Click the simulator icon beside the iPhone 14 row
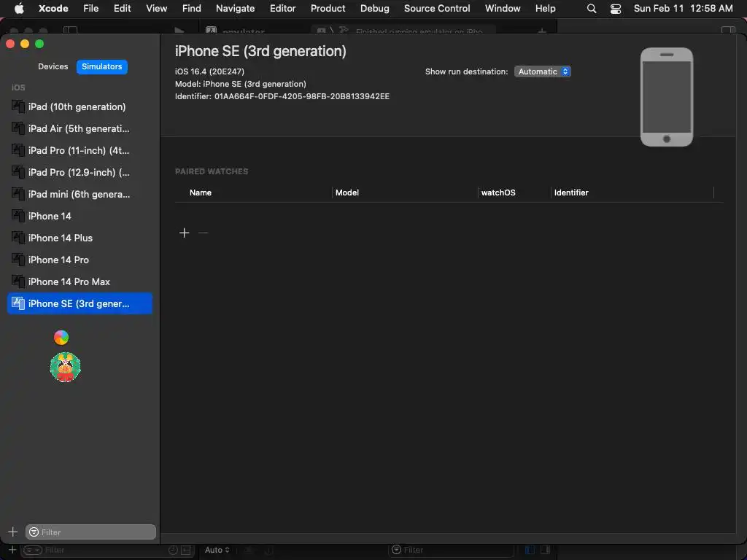 pos(18,216)
